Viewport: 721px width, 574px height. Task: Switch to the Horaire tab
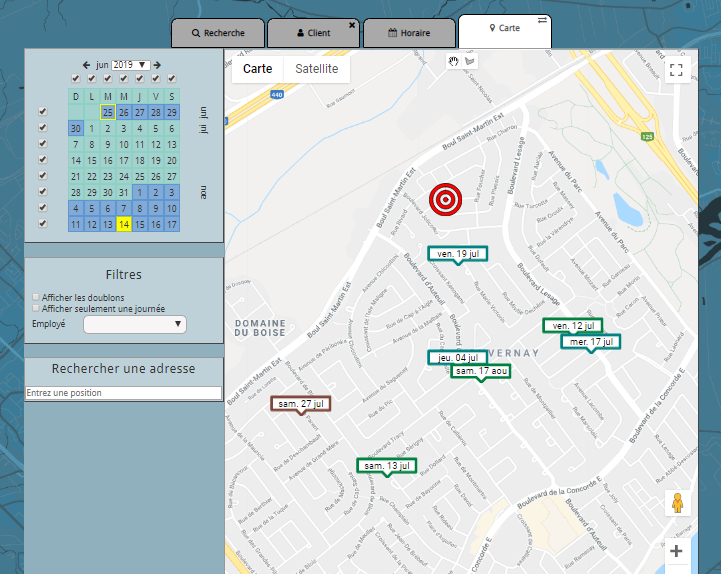click(409, 33)
